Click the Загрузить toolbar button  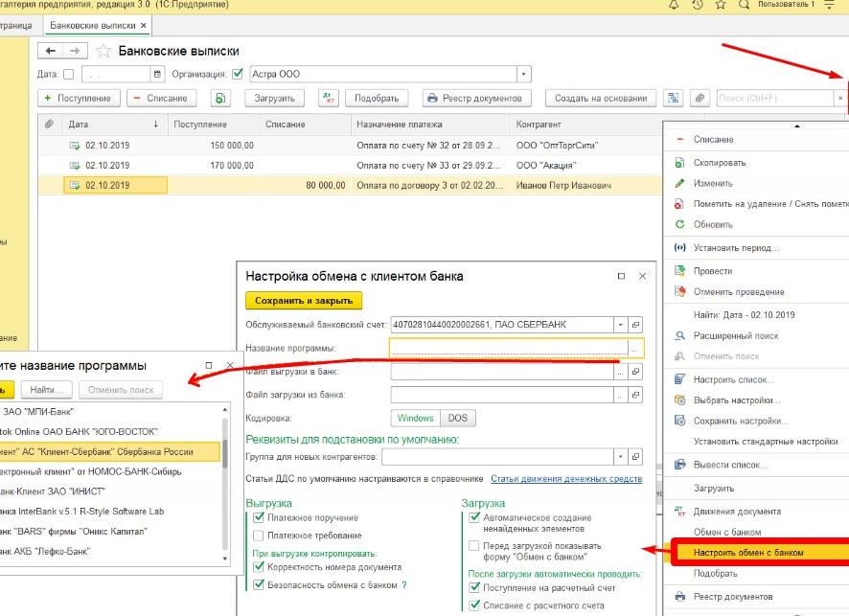point(274,98)
